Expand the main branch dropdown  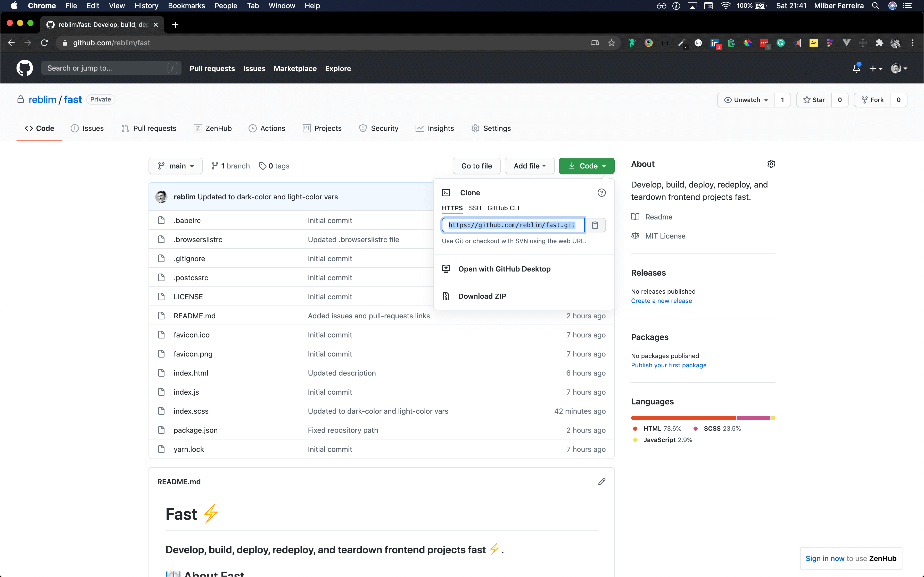(176, 166)
